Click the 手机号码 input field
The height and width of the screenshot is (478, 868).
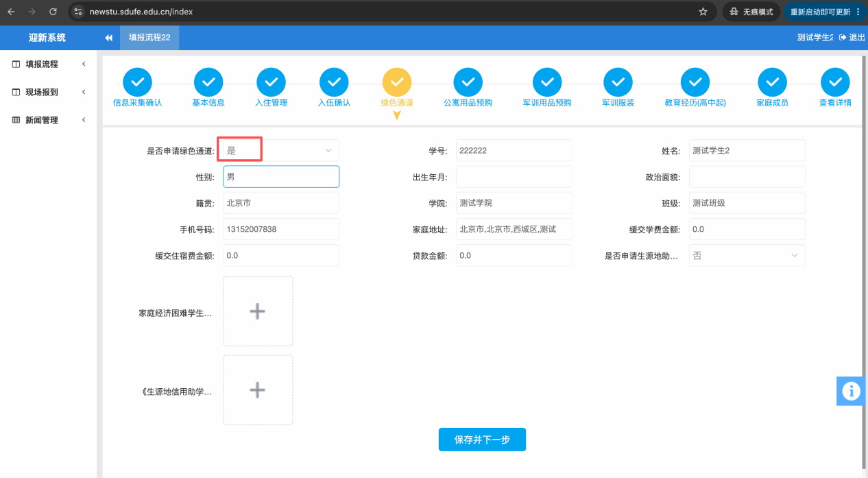click(x=281, y=229)
